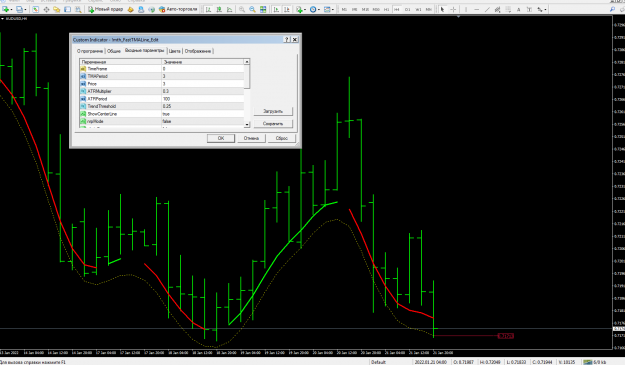Select the Horizontal Line drawing tool
The image size is (625, 365).
pyautogui.click(x=477, y=9)
